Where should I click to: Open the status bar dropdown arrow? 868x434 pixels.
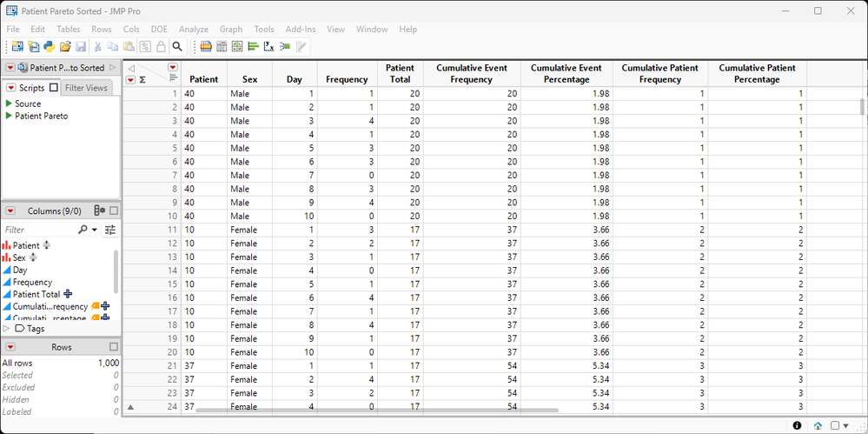(845, 425)
